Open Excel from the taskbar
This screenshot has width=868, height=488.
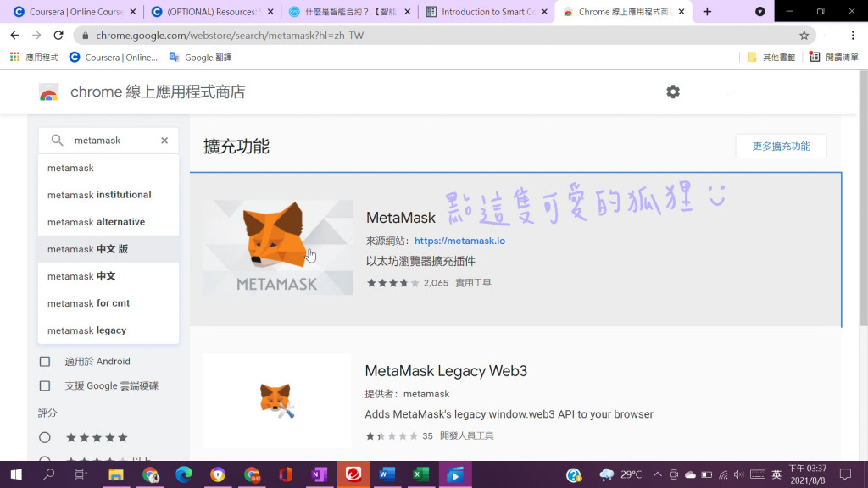(x=420, y=474)
